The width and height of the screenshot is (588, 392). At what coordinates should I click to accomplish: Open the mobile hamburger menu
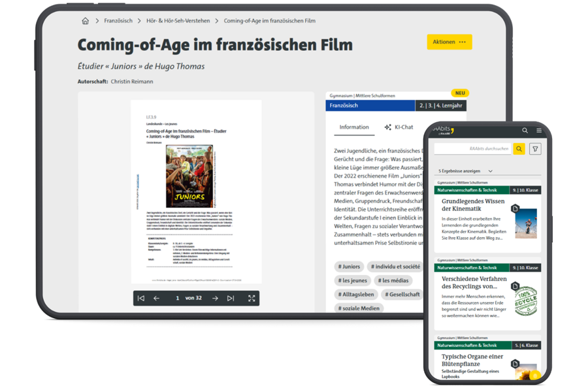click(539, 131)
